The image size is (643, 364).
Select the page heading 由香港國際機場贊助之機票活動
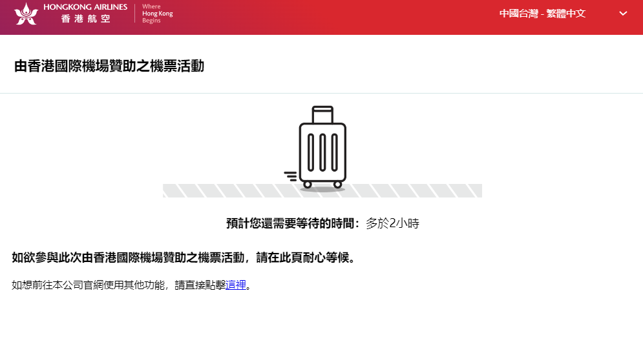(109, 66)
